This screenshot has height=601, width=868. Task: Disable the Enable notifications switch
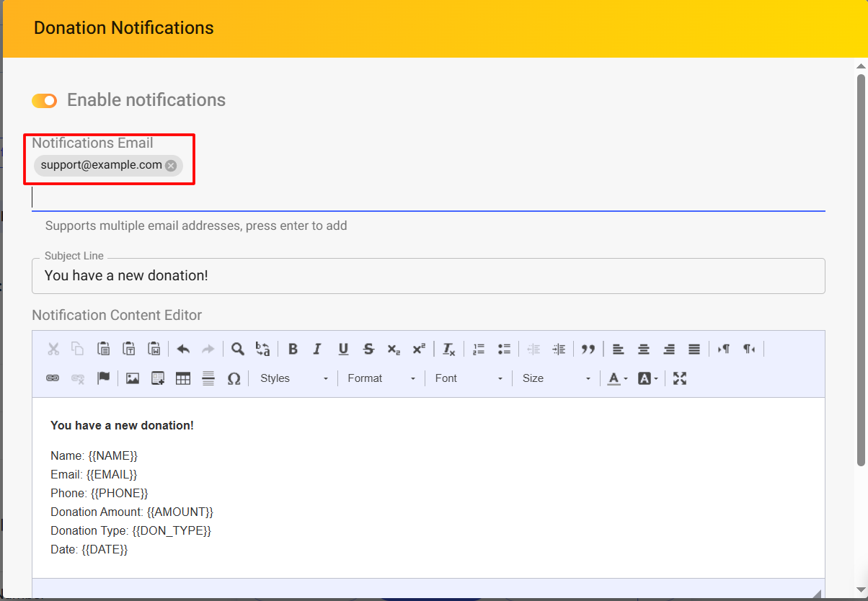click(x=45, y=101)
